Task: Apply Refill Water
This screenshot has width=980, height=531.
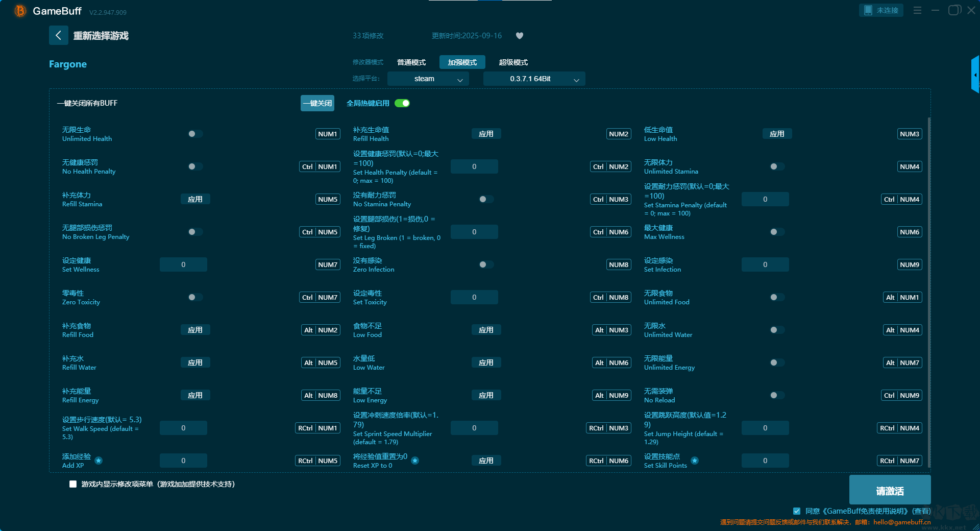Action: (x=195, y=363)
